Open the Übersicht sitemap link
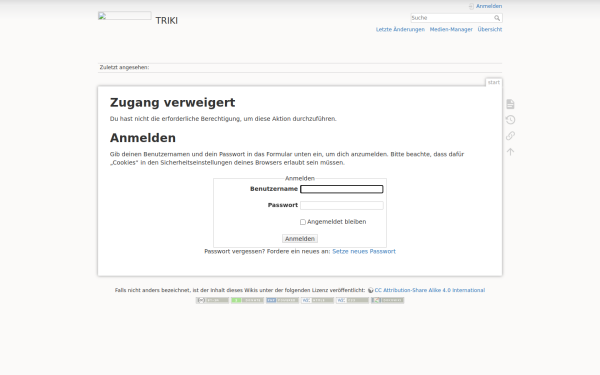 (x=490, y=29)
